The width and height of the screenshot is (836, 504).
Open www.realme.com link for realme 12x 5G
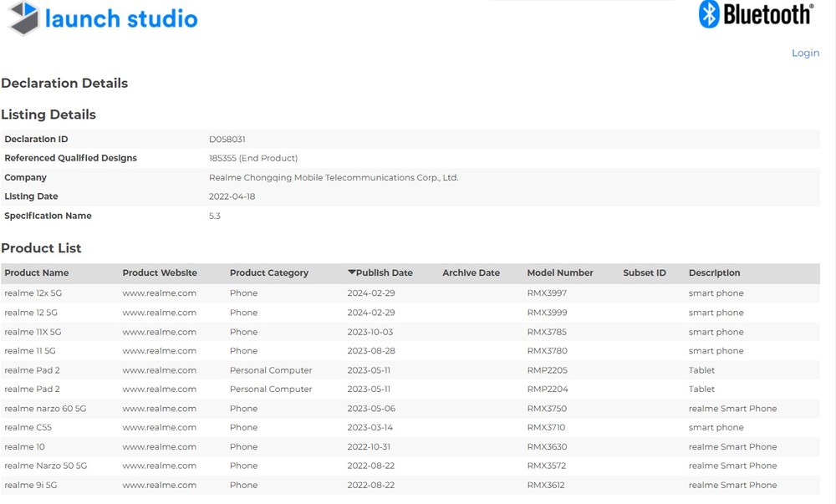coord(160,293)
